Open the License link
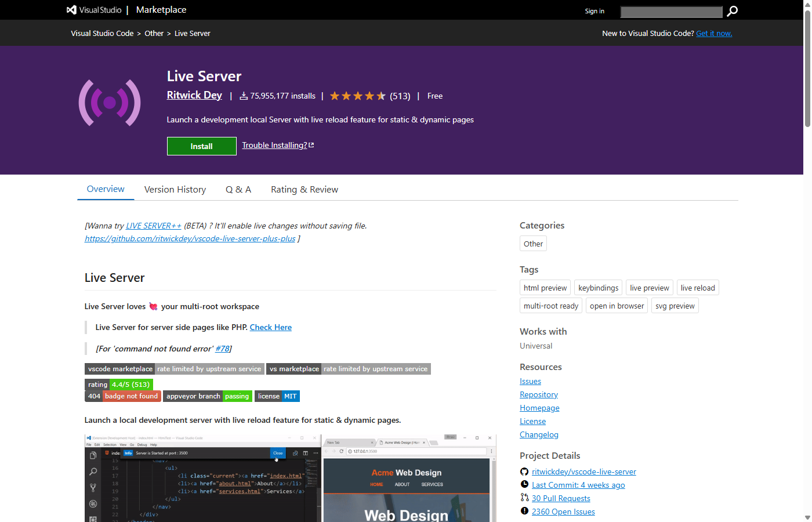Screen dimensions: 812x522 [x=532, y=421]
